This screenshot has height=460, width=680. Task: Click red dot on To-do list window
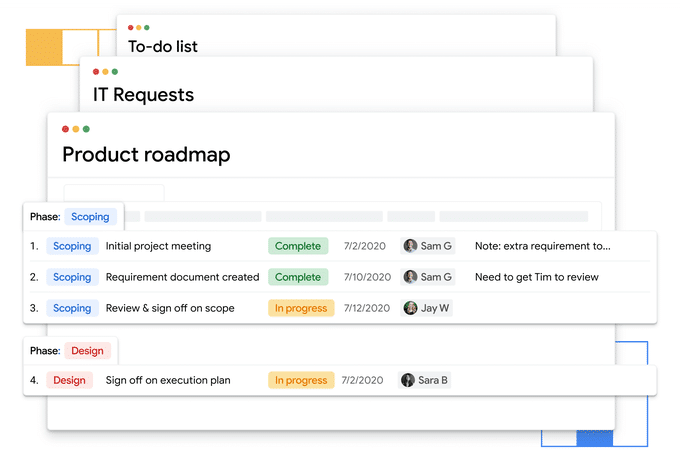tap(131, 27)
